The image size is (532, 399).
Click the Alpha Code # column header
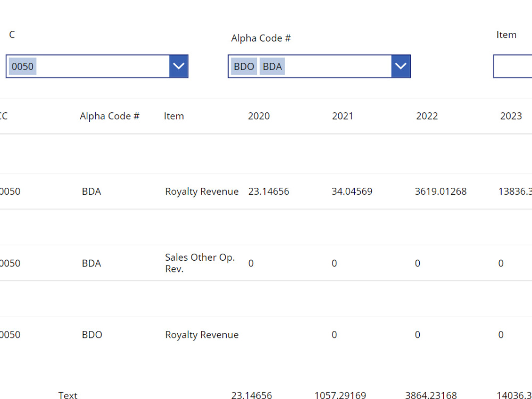pos(110,116)
